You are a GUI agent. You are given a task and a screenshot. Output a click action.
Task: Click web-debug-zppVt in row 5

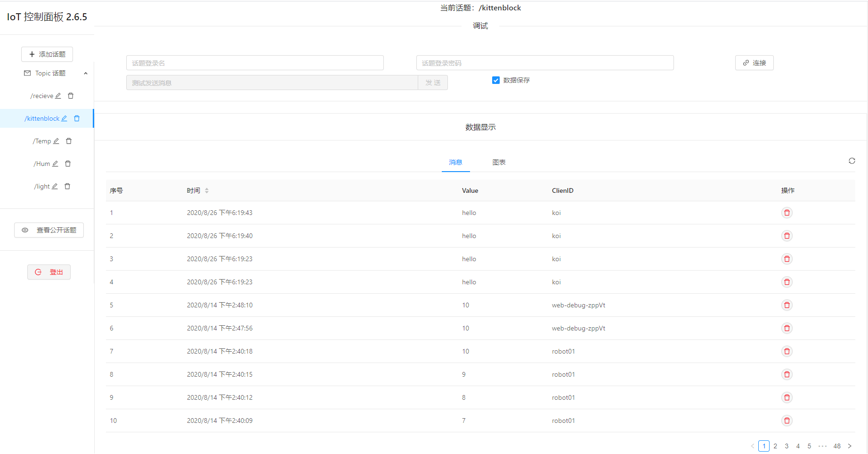(578, 305)
